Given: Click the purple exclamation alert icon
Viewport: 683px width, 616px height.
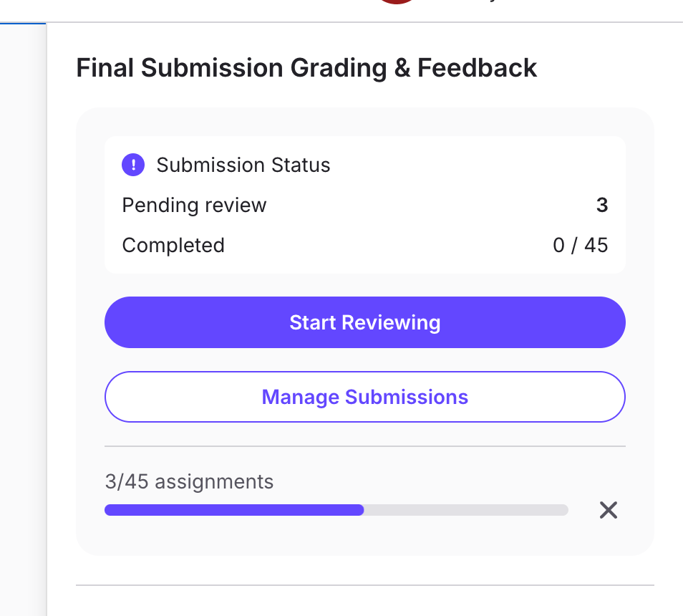Looking at the screenshot, I should pyautogui.click(x=133, y=165).
